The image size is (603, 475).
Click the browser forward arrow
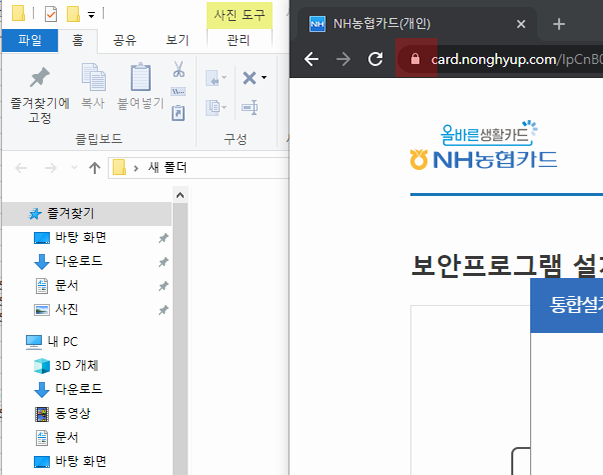[343, 59]
